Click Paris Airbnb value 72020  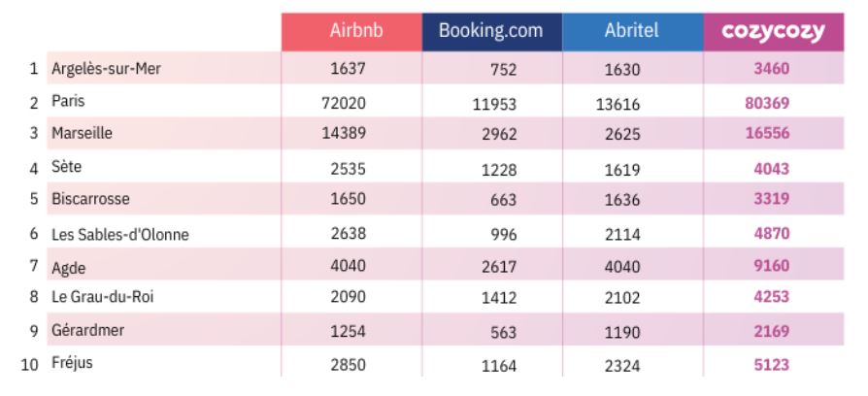(x=343, y=102)
